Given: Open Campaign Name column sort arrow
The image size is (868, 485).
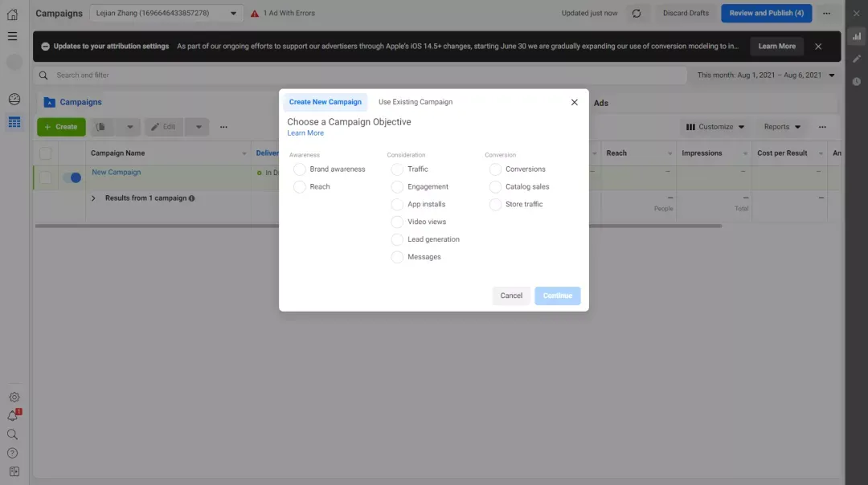Looking at the screenshot, I should (244, 153).
